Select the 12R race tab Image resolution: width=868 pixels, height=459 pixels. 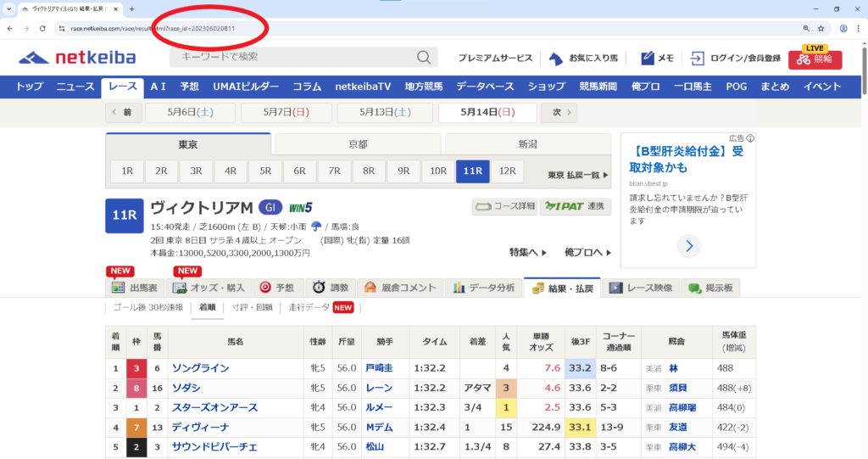point(508,171)
